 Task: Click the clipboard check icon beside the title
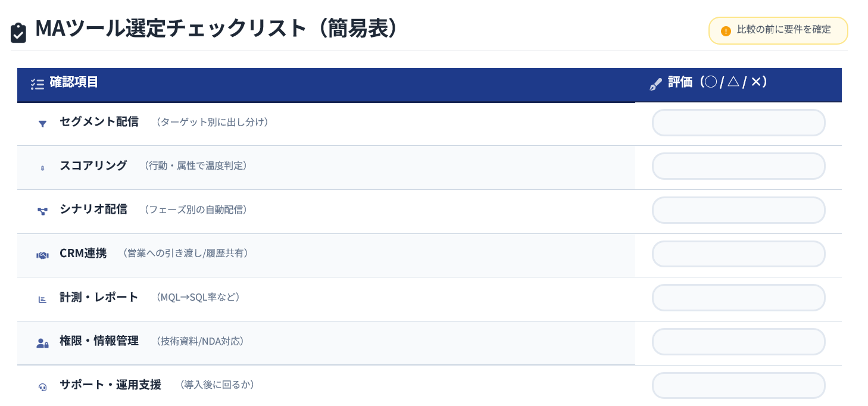coord(18,33)
